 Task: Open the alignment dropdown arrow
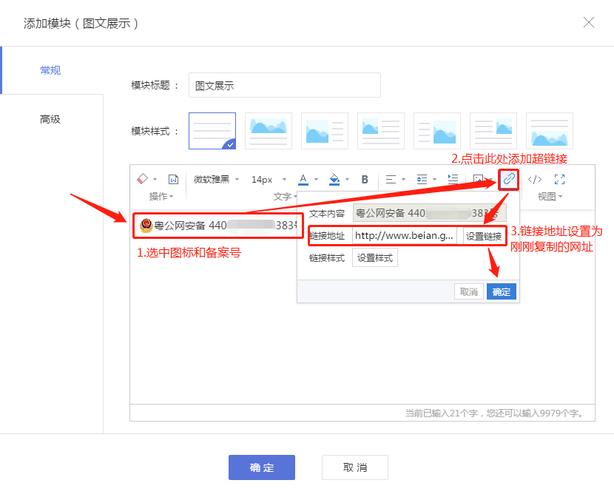pyautogui.click(x=403, y=179)
